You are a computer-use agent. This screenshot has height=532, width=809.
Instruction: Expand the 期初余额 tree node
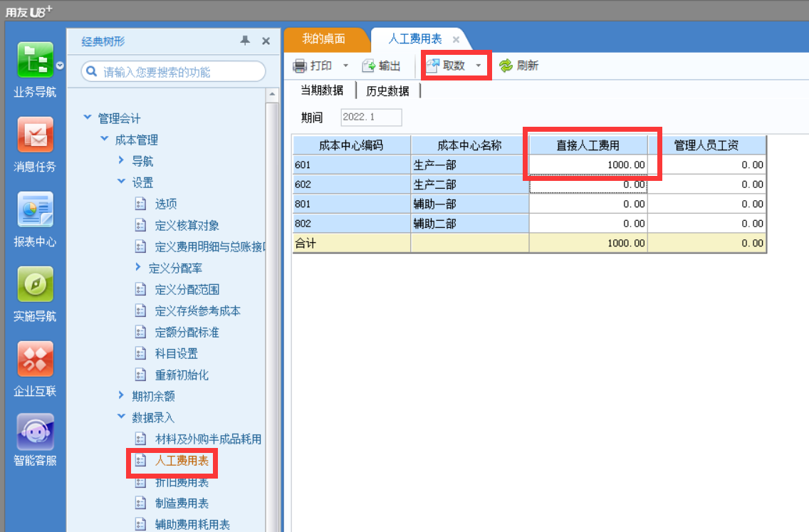point(121,395)
